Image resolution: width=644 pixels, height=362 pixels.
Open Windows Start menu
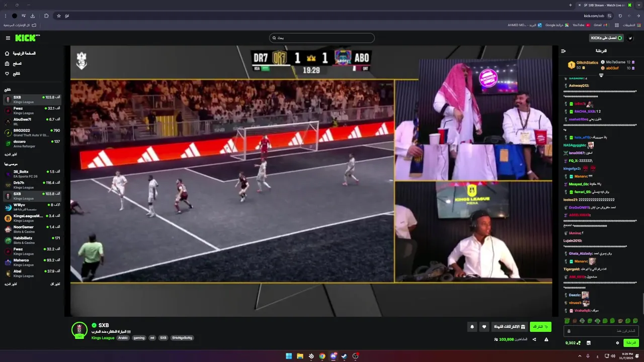pos(289,356)
